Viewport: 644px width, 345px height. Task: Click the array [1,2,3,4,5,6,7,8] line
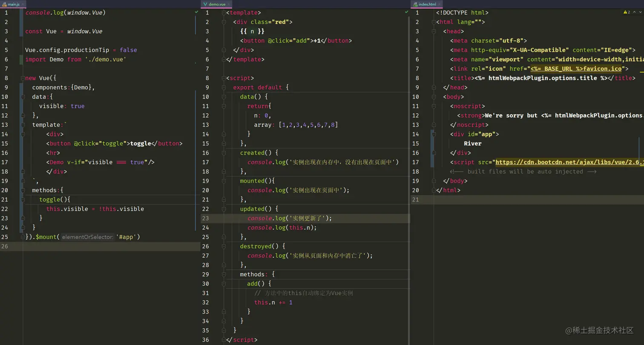pos(296,125)
